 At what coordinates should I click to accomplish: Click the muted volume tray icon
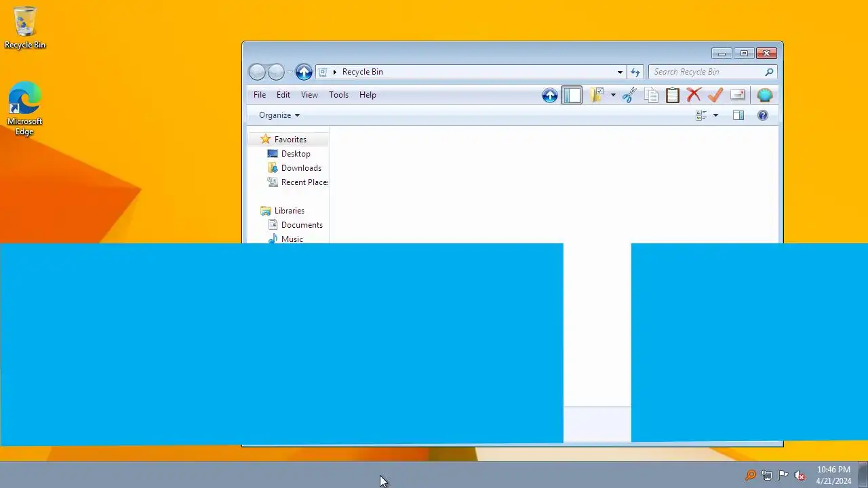[x=800, y=475]
